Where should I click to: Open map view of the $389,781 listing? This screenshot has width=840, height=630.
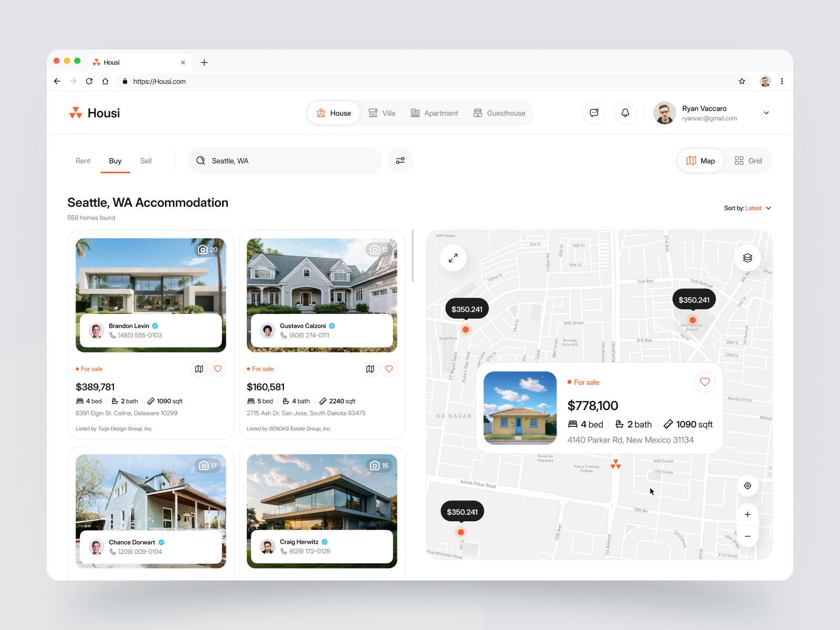tap(199, 369)
